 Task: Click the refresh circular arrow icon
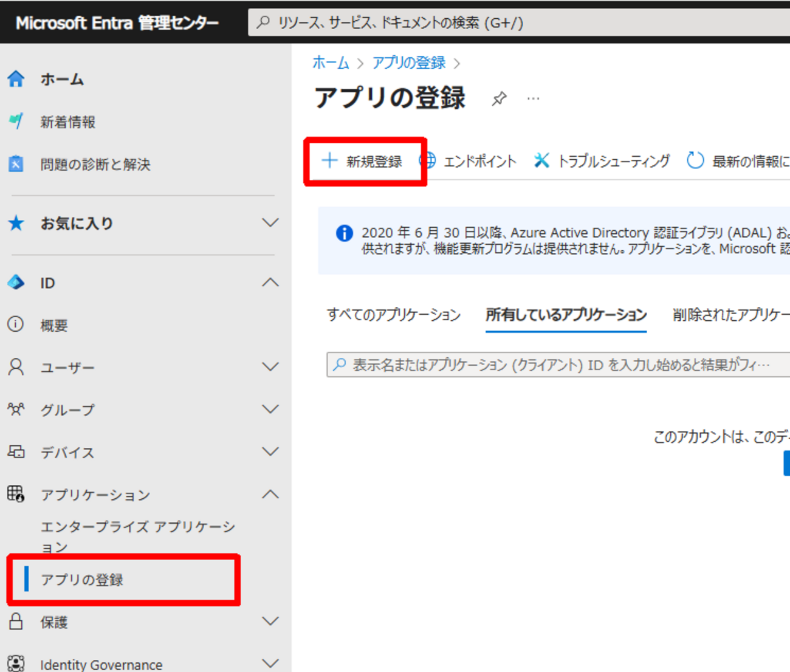pos(695,160)
